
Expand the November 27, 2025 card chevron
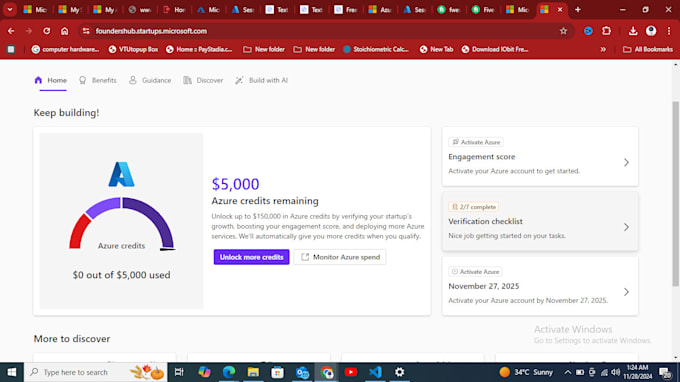[626, 292]
